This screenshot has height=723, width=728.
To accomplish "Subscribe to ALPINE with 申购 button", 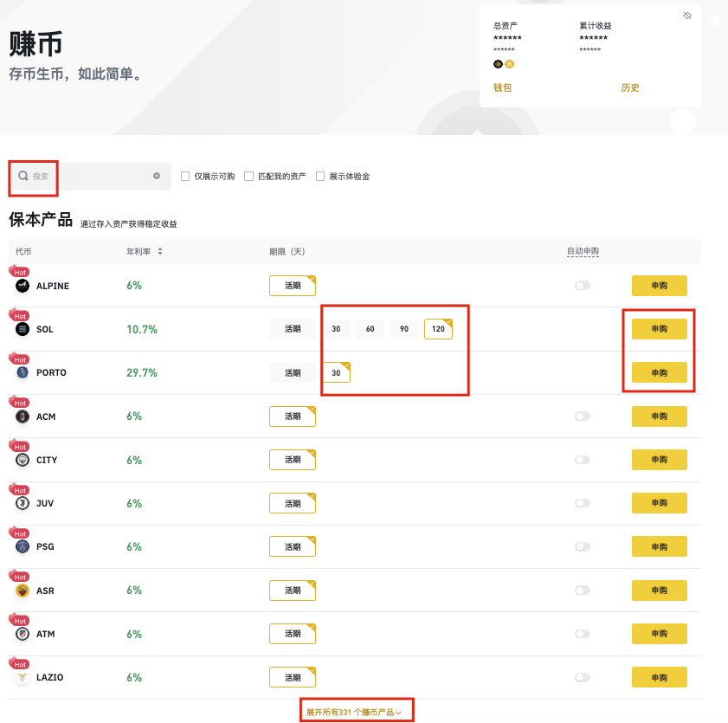I will [660, 286].
